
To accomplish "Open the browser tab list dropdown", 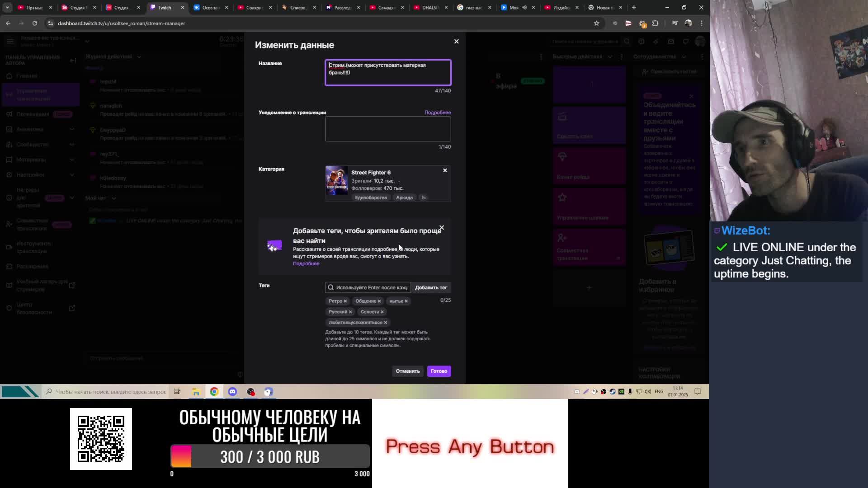I will pos(7,8).
